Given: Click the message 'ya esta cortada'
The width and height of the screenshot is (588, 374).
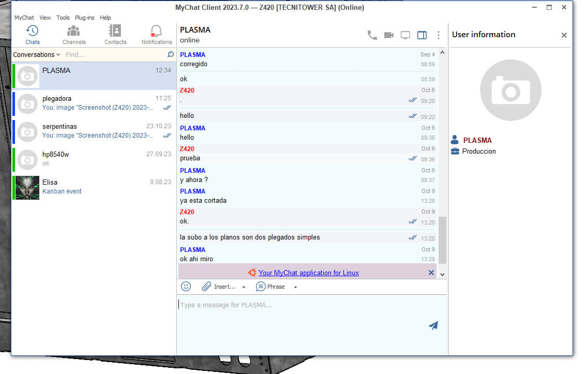Looking at the screenshot, I should pos(203,200).
